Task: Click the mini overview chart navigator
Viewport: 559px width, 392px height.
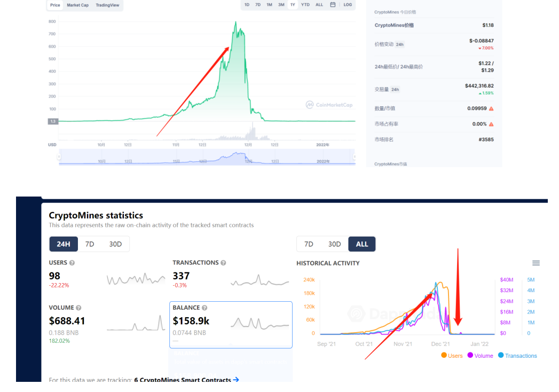Action: [x=207, y=158]
